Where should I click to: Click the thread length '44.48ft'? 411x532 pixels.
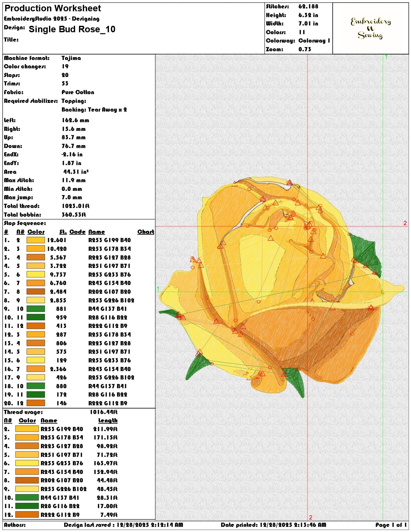[x=107, y=480]
